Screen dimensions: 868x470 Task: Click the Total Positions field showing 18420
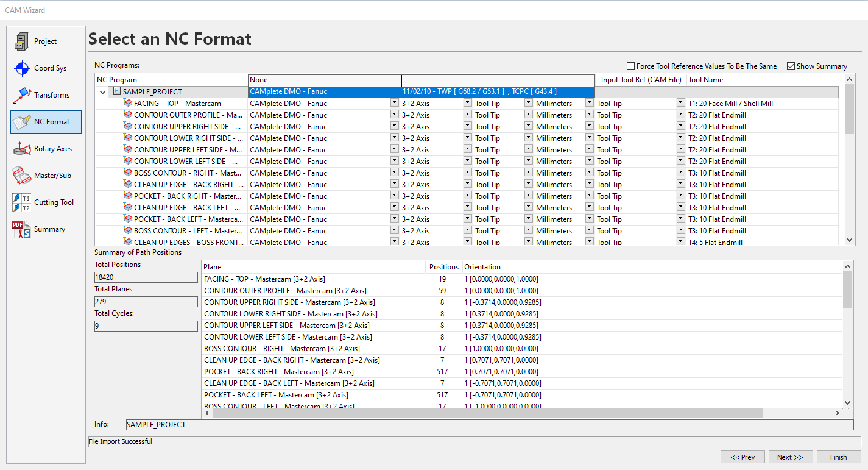point(146,277)
